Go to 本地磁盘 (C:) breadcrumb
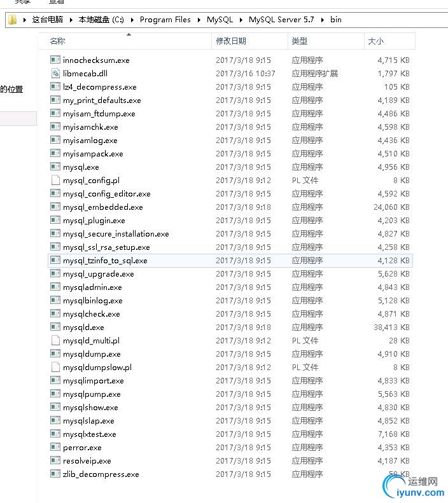Image resolution: width=448 pixels, height=503 pixels. click(x=101, y=20)
